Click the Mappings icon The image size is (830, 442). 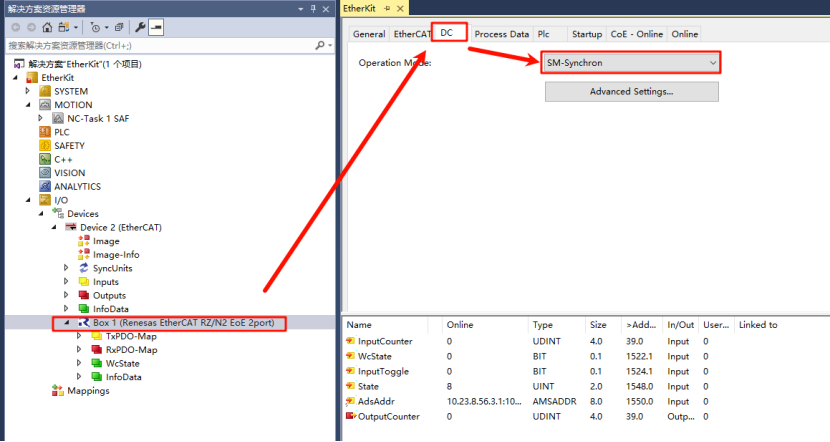pos(58,391)
